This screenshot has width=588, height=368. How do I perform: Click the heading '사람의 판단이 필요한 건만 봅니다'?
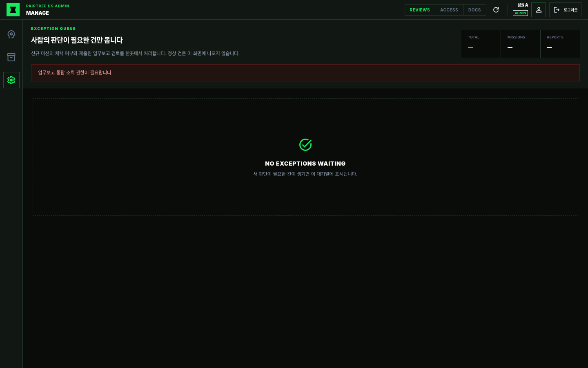77,40
